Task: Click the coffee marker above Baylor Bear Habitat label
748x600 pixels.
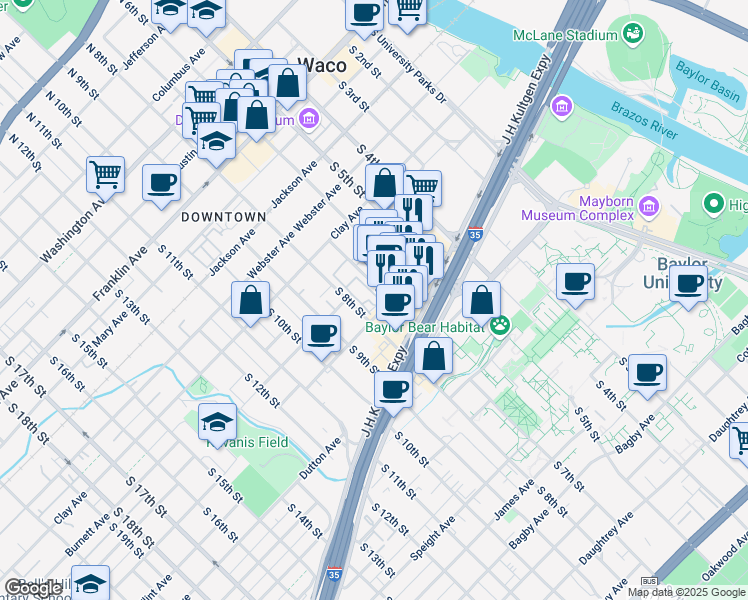Action: click(395, 306)
